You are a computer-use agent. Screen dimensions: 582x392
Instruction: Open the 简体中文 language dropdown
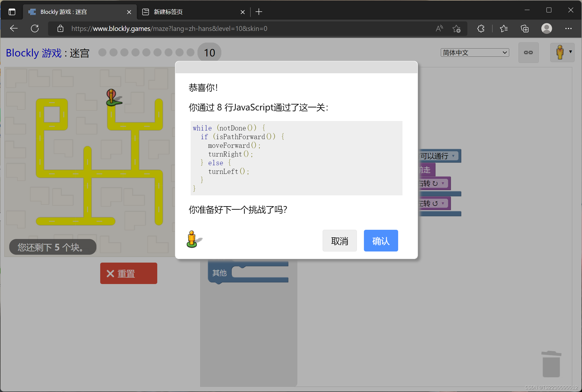coord(474,52)
